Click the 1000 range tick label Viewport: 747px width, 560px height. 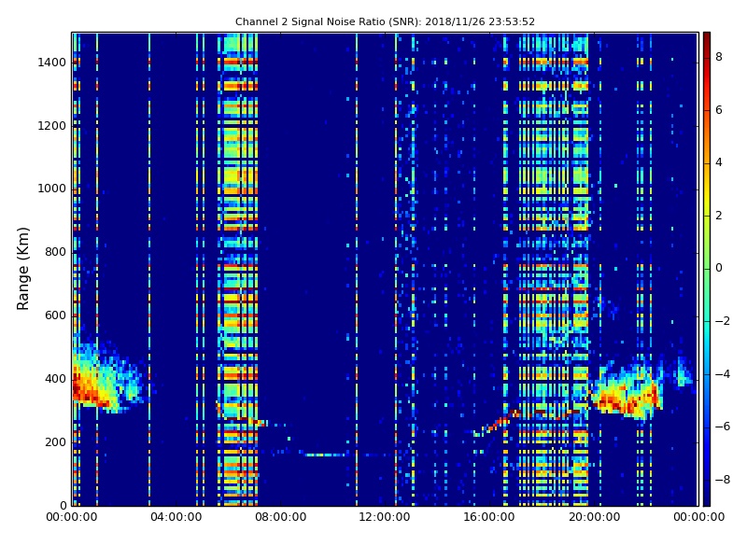click(x=52, y=189)
